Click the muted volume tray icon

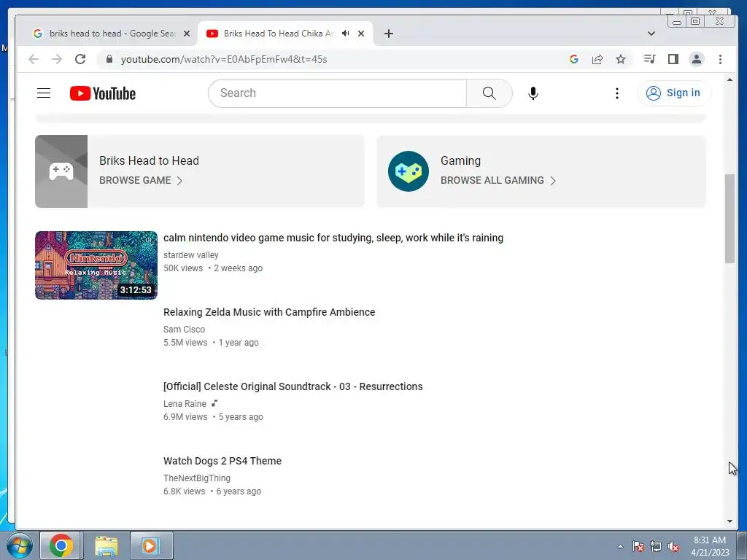[673, 546]
